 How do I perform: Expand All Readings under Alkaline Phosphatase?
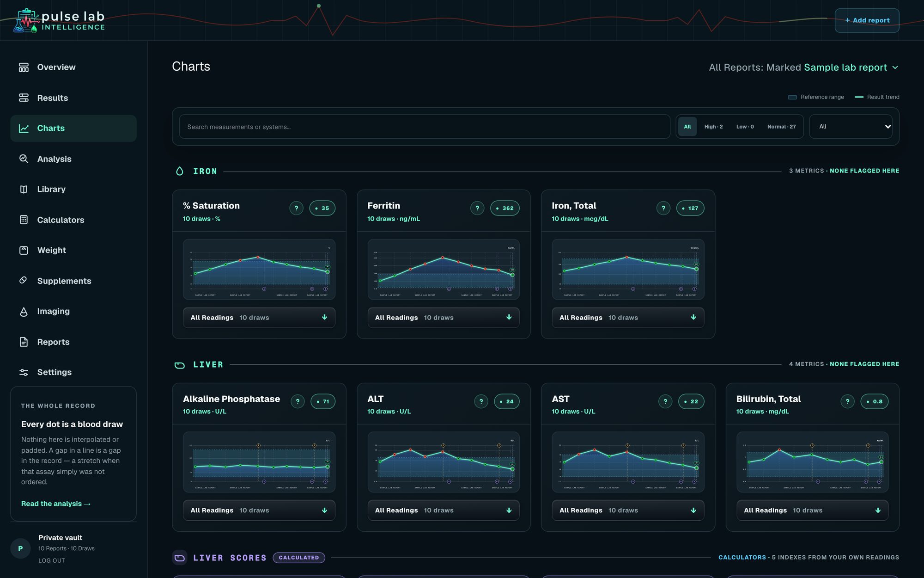coord(259,510)
